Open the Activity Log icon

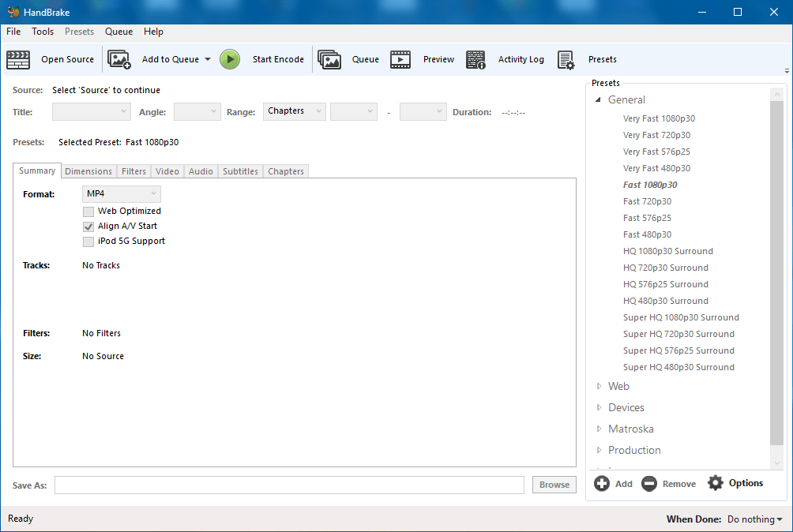(475, 60)
